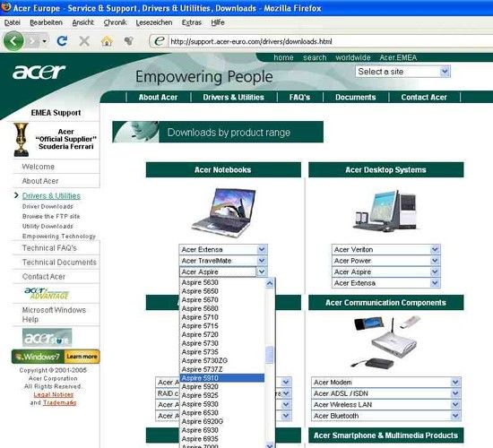Switch to the Contact Acer tab
Viewport: 493px width, 448px height.
point(424,97)
